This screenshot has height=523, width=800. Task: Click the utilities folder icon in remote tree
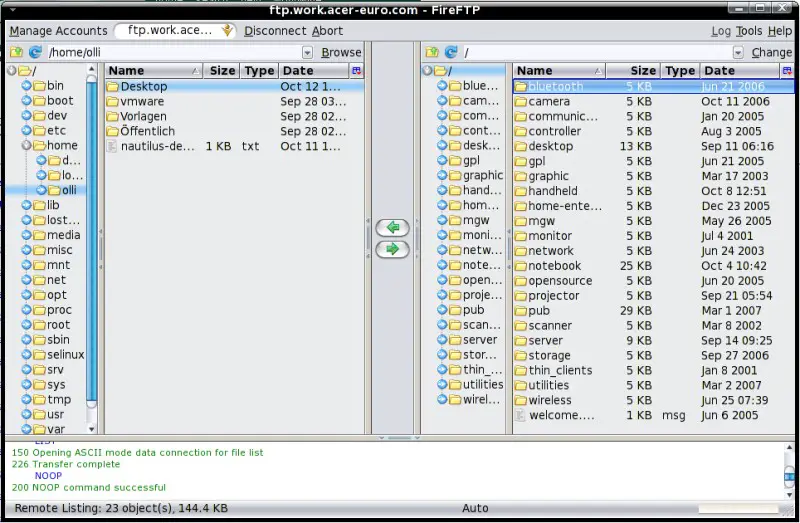[455, 385]
